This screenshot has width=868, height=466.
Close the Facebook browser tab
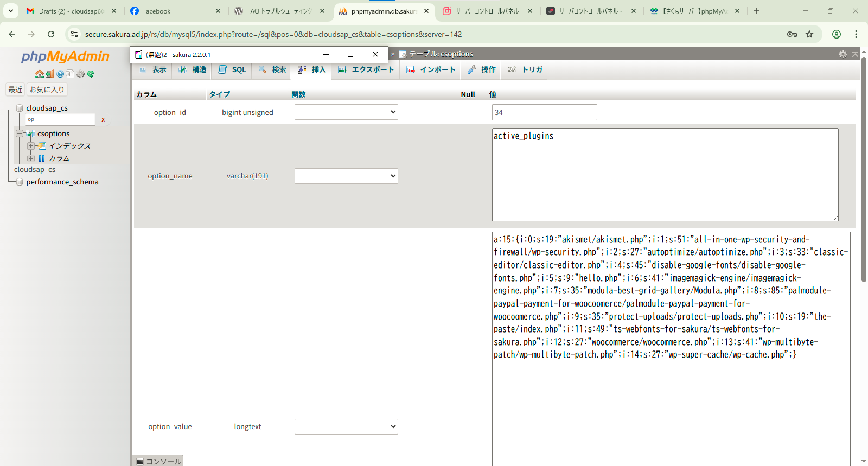[x=218, y=11]
